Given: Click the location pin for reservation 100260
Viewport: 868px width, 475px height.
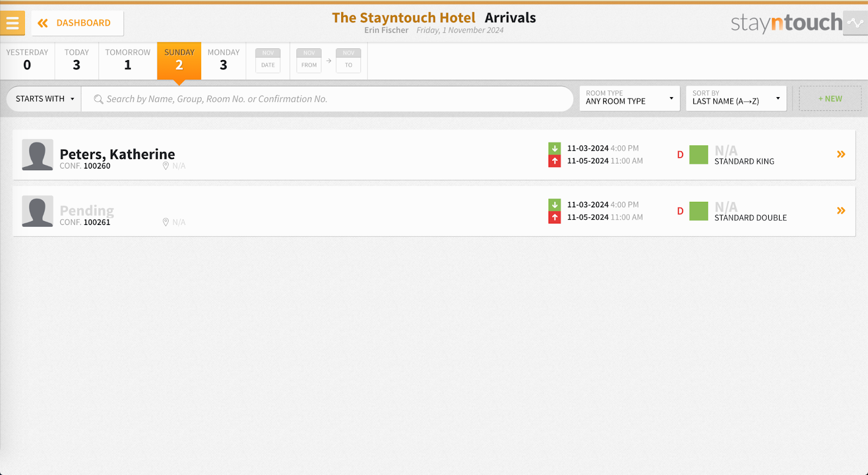Looking at the screenshot, I should (x=165, y=166).
